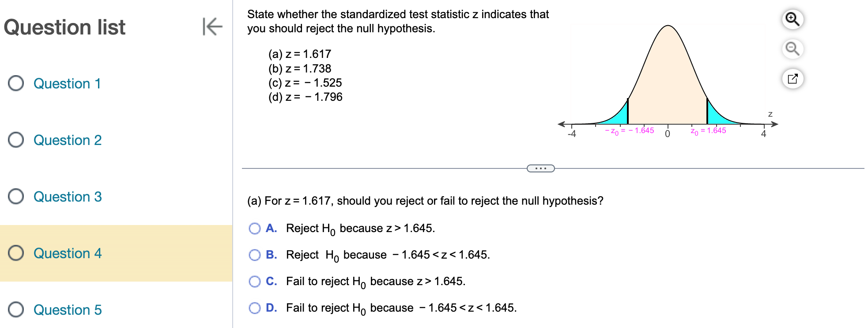Select answer choice C

click(255, 281)
